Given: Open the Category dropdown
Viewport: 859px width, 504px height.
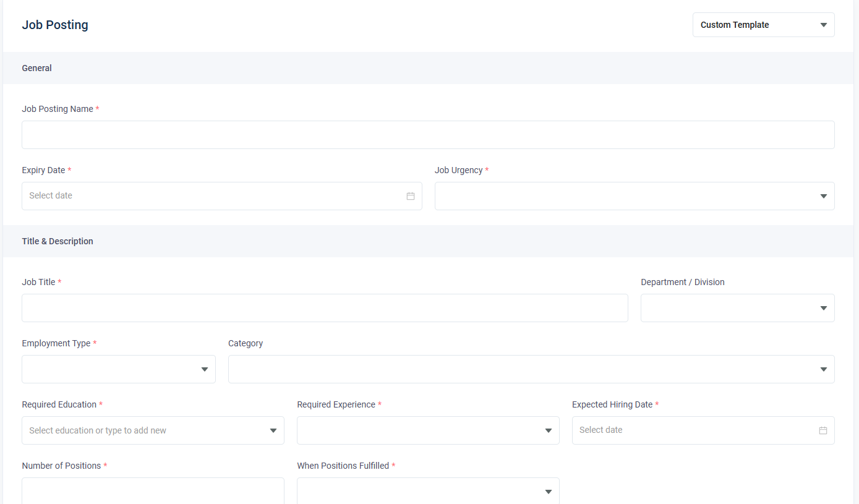Looking at the screenshot, I should point(531,369).
